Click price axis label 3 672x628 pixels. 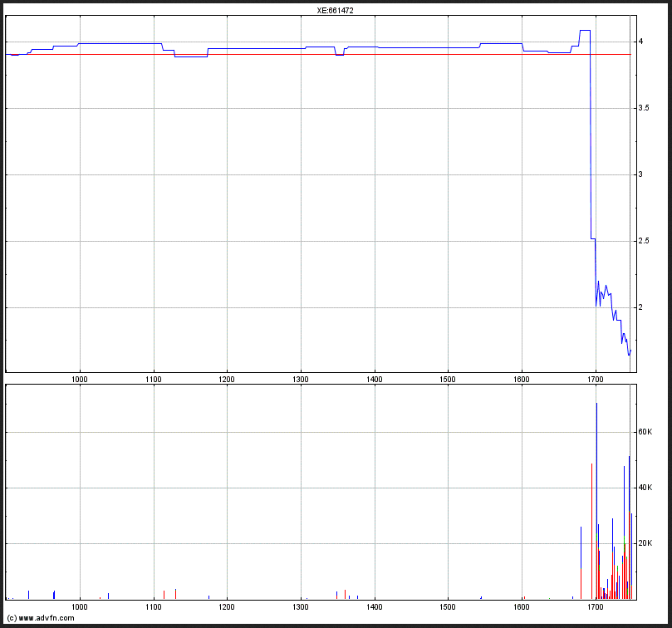(x=640, y=174)
